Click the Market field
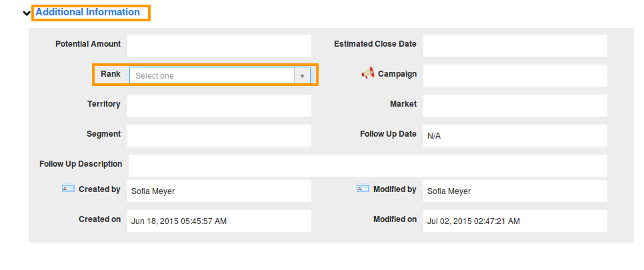 tap(515, 105)
